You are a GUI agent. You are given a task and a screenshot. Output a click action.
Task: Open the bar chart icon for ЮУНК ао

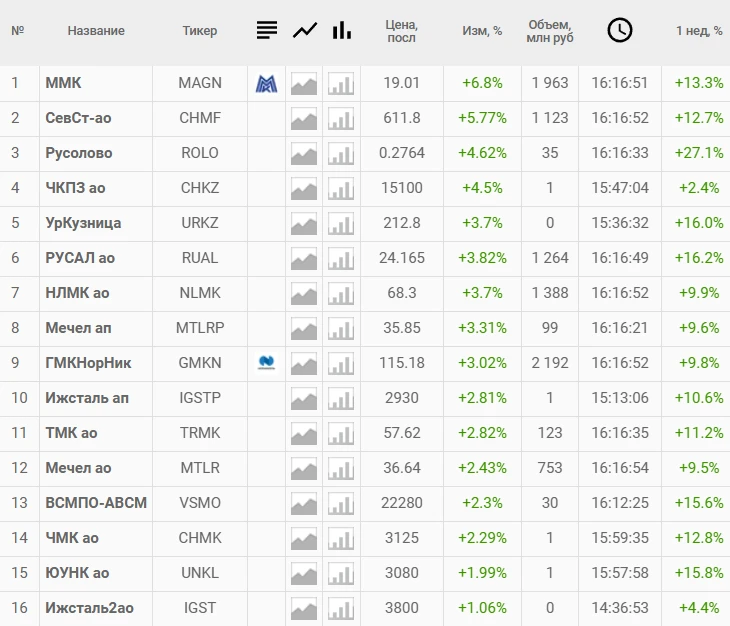[x=341, y=573]
